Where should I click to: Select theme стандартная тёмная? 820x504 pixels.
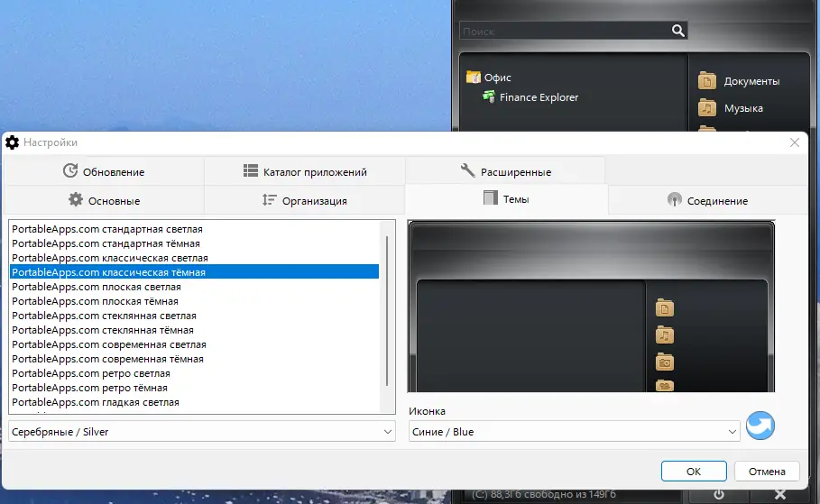click(x=194, y=243)
